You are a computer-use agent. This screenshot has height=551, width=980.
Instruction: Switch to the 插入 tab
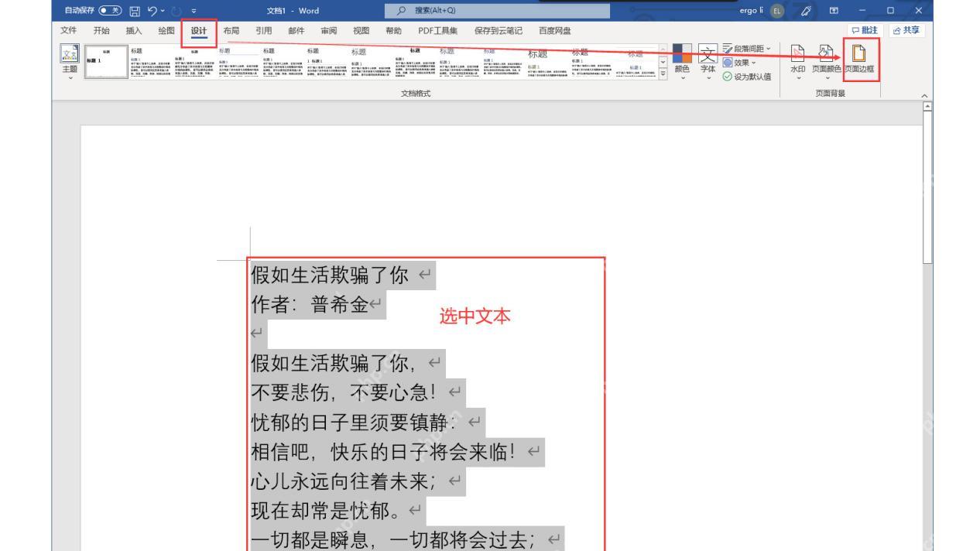point(135,31)
